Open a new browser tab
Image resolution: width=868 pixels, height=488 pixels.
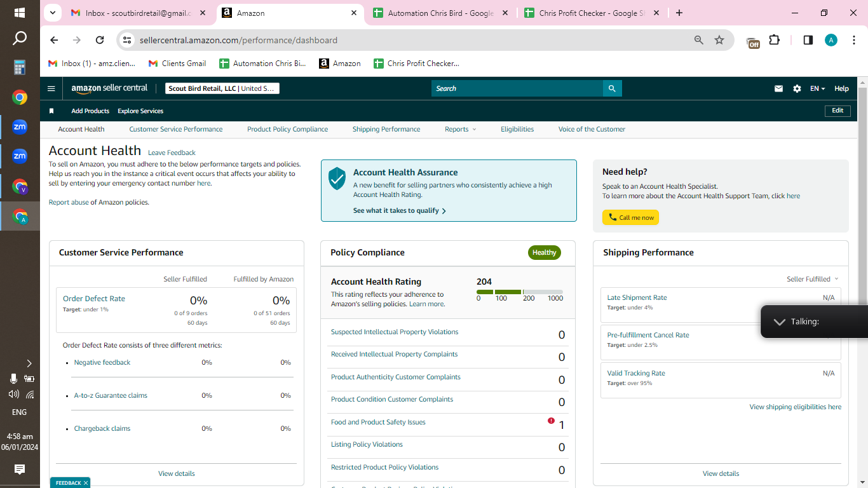(679, 13)
